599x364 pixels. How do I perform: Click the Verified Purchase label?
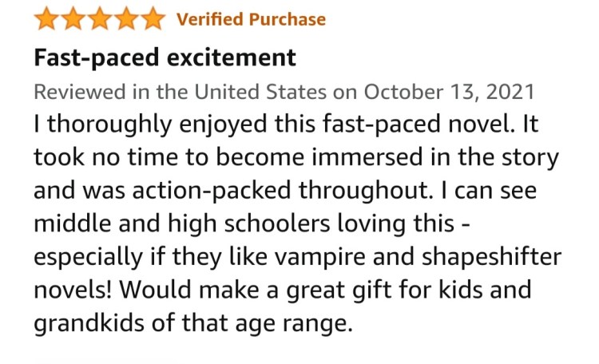point(251,19)
